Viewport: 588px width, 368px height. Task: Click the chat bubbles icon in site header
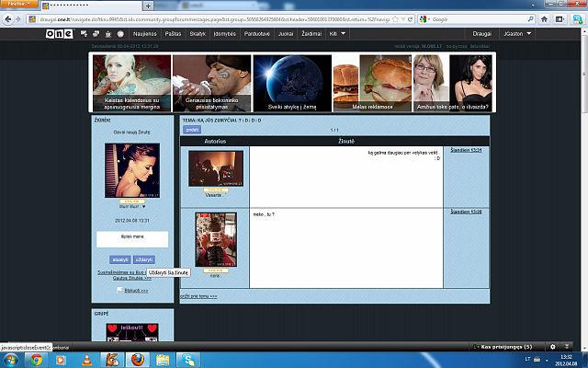(x=96, y=34)
